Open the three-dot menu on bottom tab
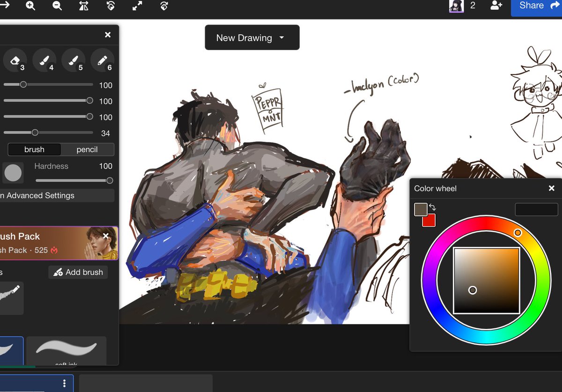 (64, 383)
